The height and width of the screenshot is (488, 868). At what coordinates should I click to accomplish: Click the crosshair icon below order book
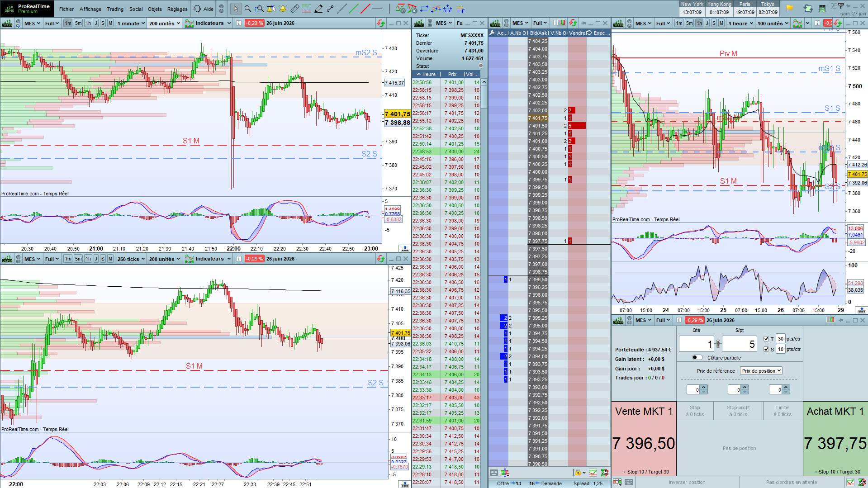pyautogui.click(x=505, y=473)
